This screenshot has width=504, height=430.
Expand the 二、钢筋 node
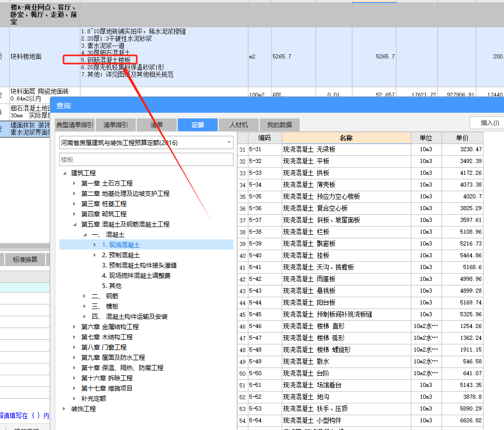(85, 296)
